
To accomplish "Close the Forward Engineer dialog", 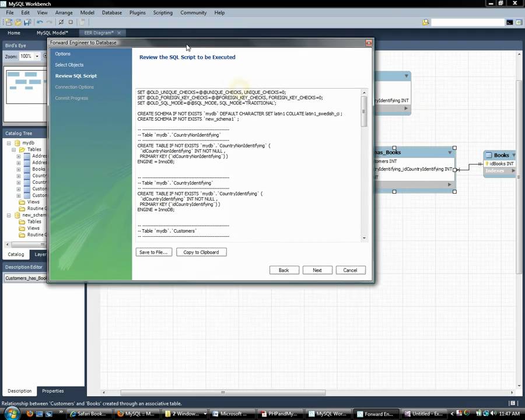I will (x=369, y=43).
